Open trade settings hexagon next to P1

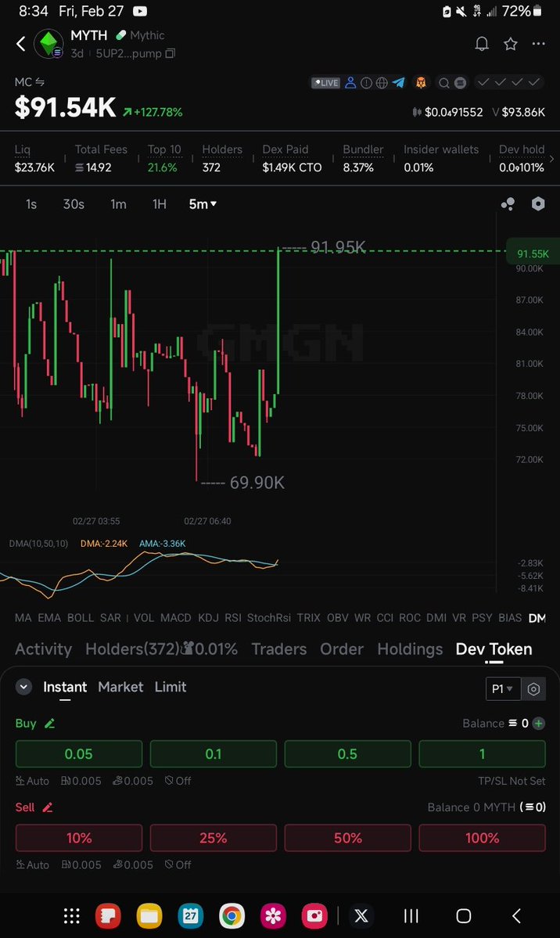click(533, 689)
